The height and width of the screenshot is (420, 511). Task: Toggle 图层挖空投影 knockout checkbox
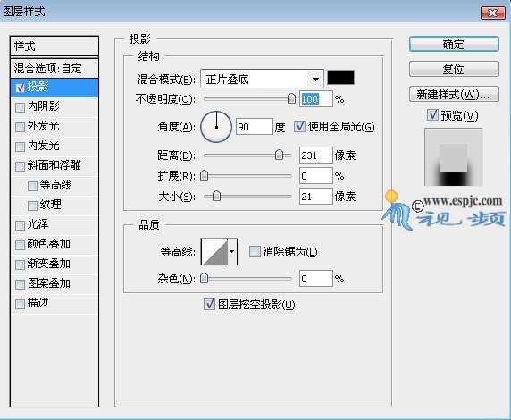tap(209, 304)
